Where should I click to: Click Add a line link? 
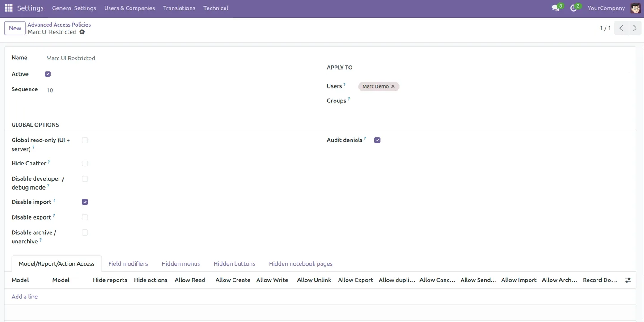pyautogui.click(x=25, y=297)
